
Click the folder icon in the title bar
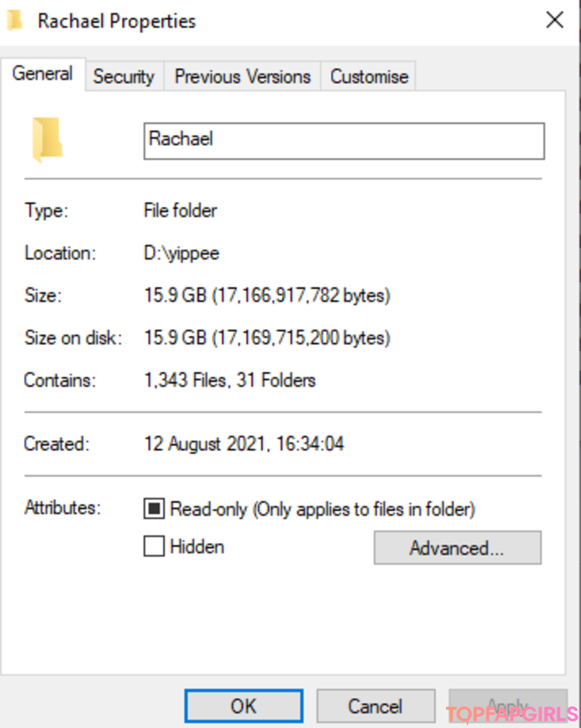15,20
